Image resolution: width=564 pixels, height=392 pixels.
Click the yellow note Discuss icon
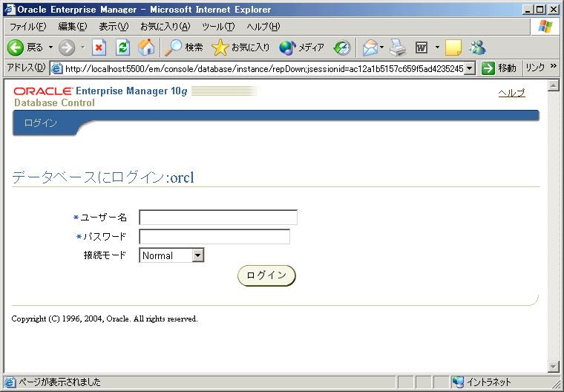[x=453, y=48]
